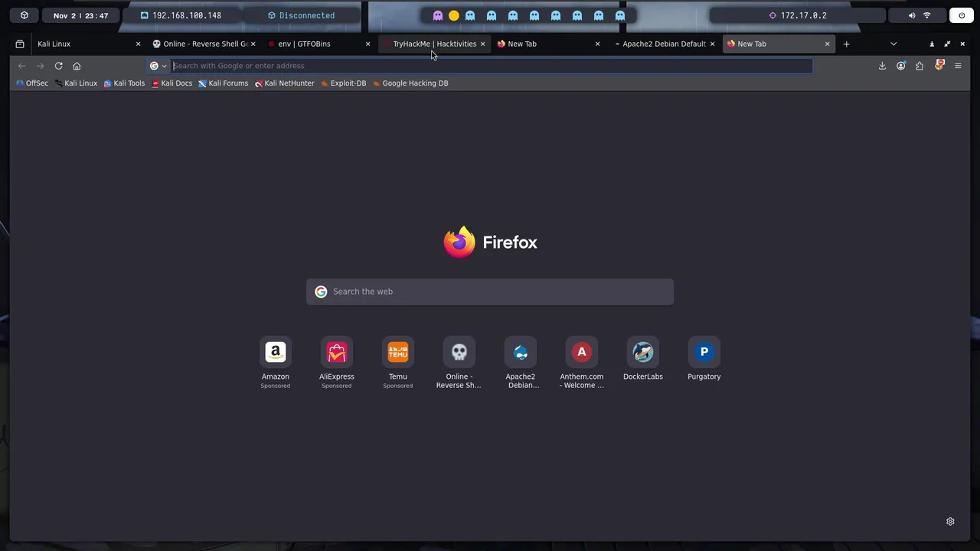Viewport: 980px width, 551px height.
Task: Click the personalize new tab gear icon
Action: (950, 521)
